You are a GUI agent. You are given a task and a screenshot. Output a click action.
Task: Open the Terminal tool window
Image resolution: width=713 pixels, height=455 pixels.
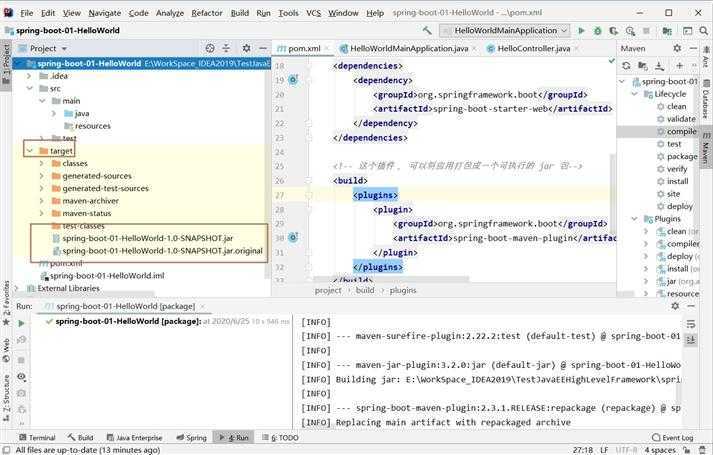37,438
